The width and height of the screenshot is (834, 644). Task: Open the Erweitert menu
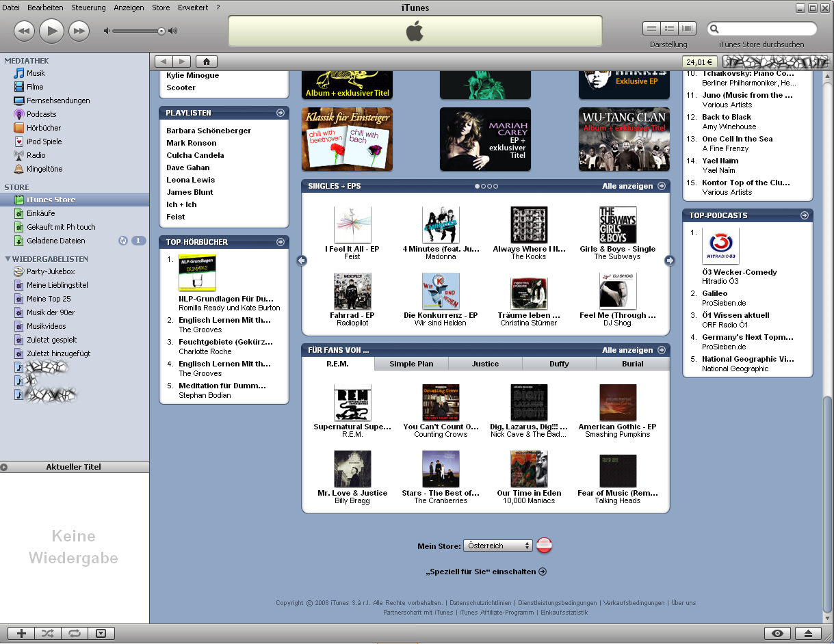[193, 8]
